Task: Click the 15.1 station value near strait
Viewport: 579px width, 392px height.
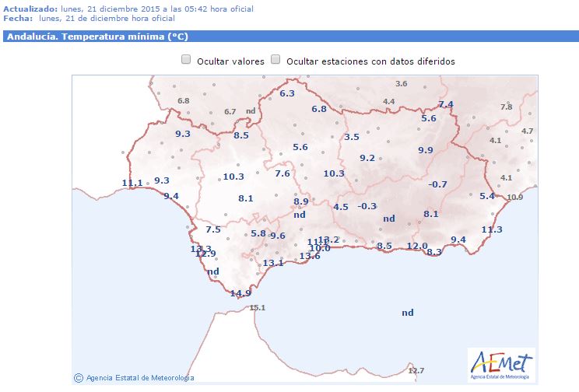Action: [257, 308]
